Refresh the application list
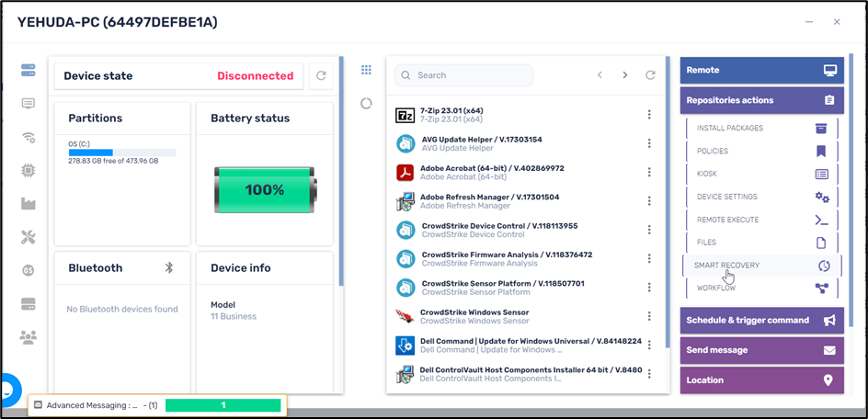 pos(651,75)
